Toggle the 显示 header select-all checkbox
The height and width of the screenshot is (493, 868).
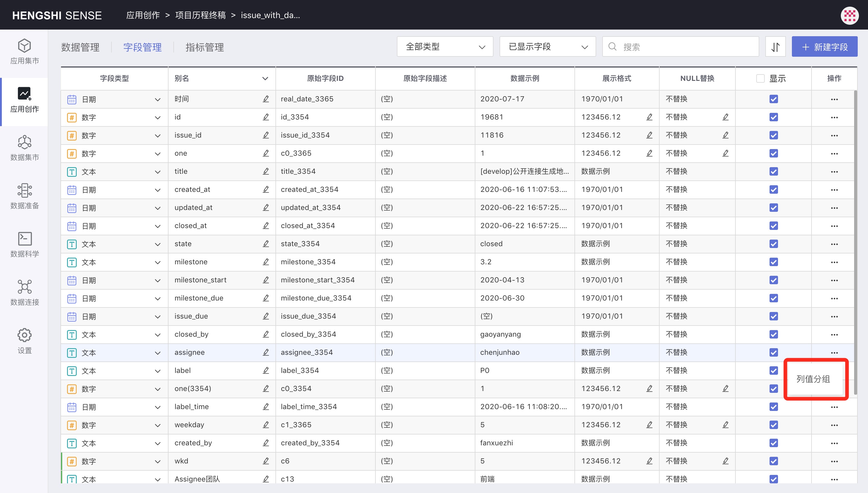pos(760,78)
